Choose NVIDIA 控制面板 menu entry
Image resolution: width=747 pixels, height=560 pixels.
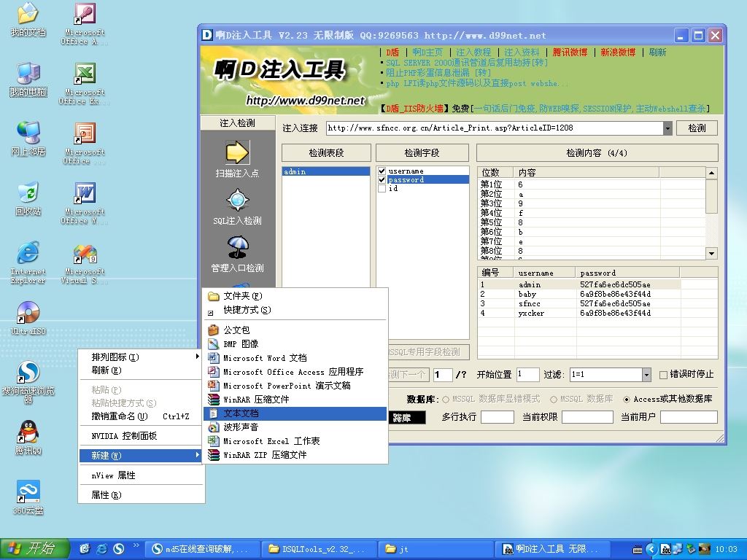(141, 436)
